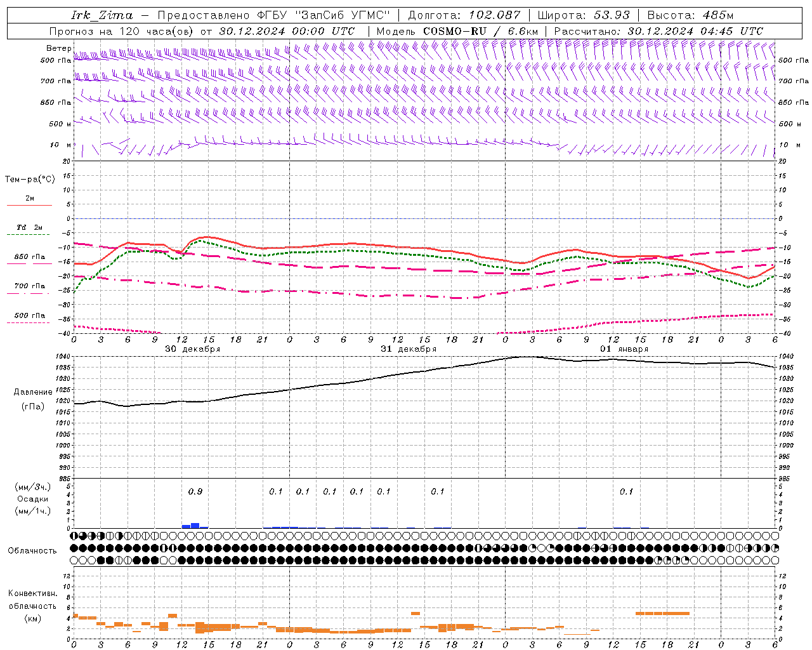This screenshot has width=812, height=650.
Task: Click the orange convective bar at 5 km on 01 января
Action: (662, 613)
